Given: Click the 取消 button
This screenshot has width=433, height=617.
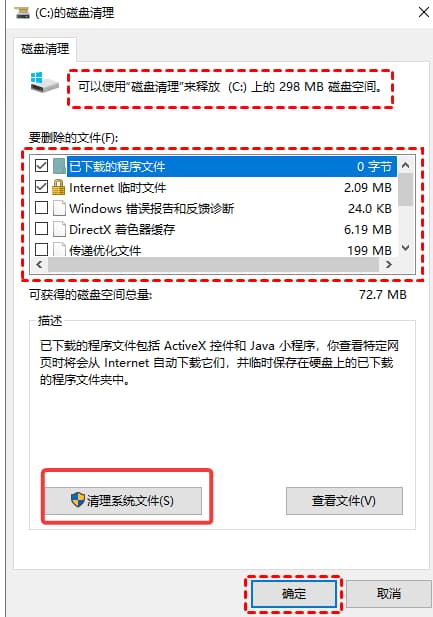Looking at the screenshot, I should [x=388, y=593].
